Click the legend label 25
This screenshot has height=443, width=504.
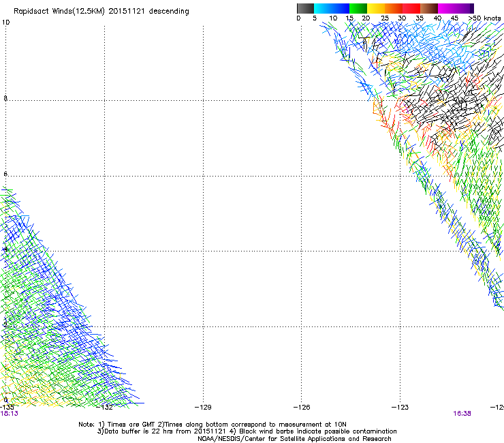(x=385, y=18)
